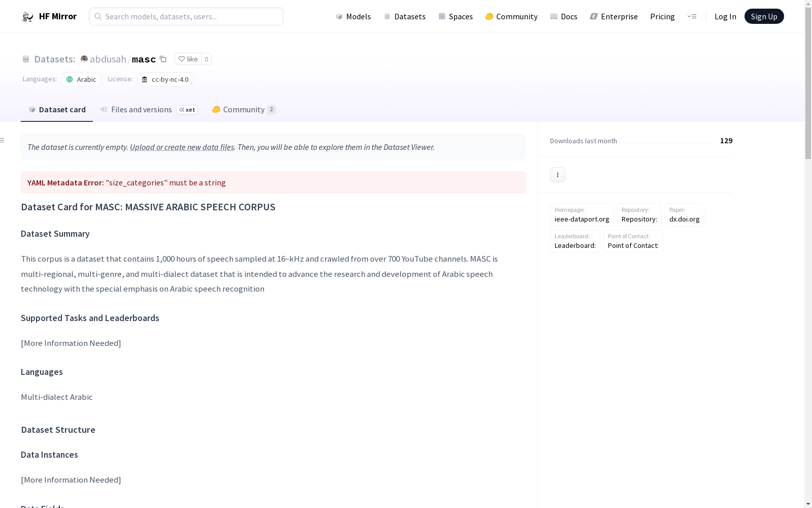
Task: Click the Point of Contact metadata tag
Action: pyautogui.click(x=633, y=241)
